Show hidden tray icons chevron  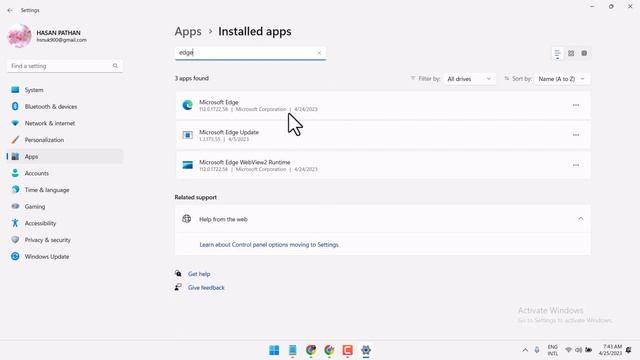tap(525, 350)
